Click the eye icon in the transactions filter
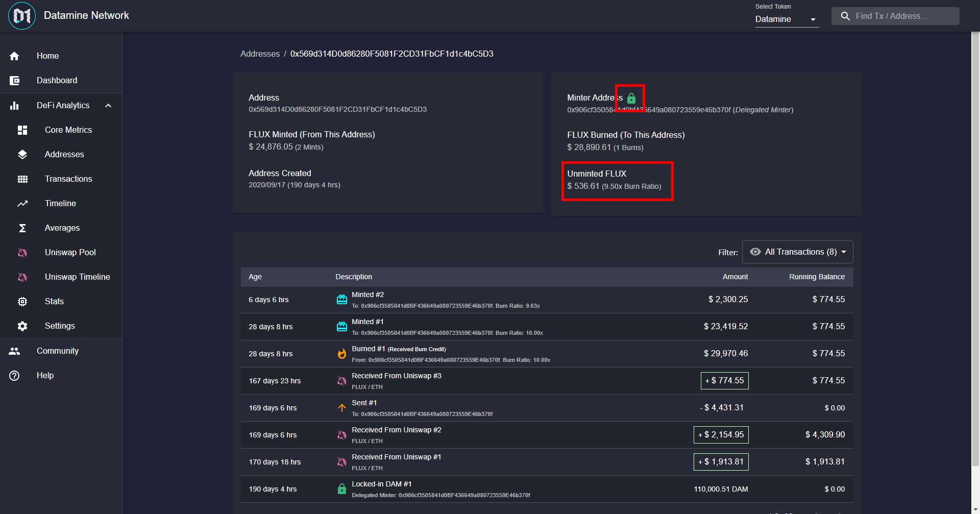980x514 pixels. pos(755,252)
